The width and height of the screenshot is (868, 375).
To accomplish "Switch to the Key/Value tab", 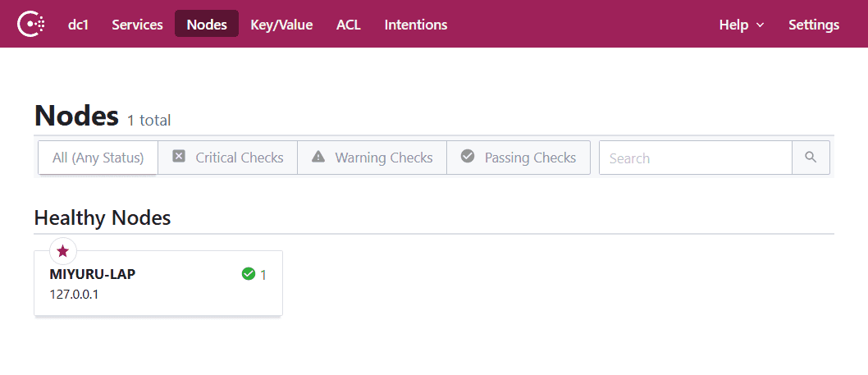I will (x=281, y=25).
